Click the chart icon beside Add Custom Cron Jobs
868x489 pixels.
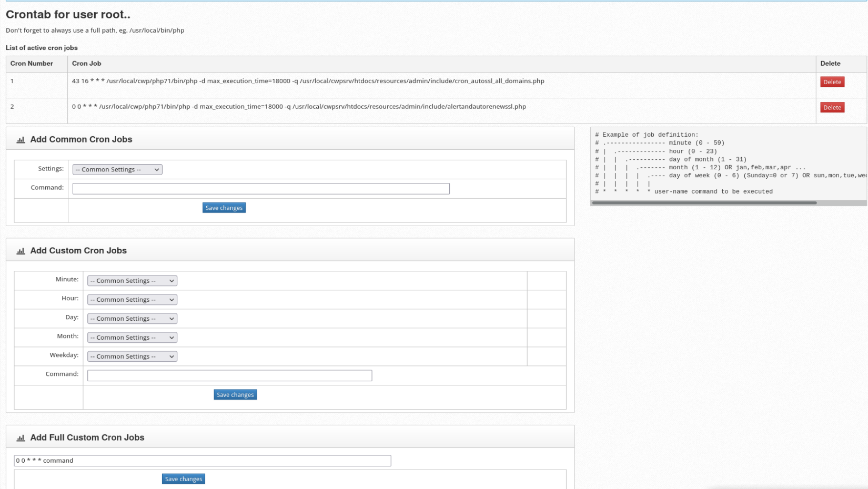tap(21, 251)
